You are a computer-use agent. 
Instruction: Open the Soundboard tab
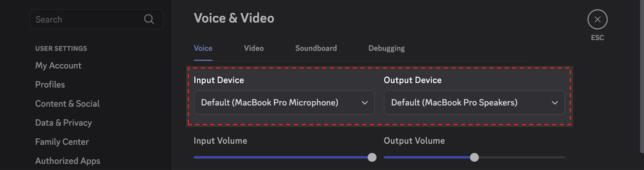316,48
